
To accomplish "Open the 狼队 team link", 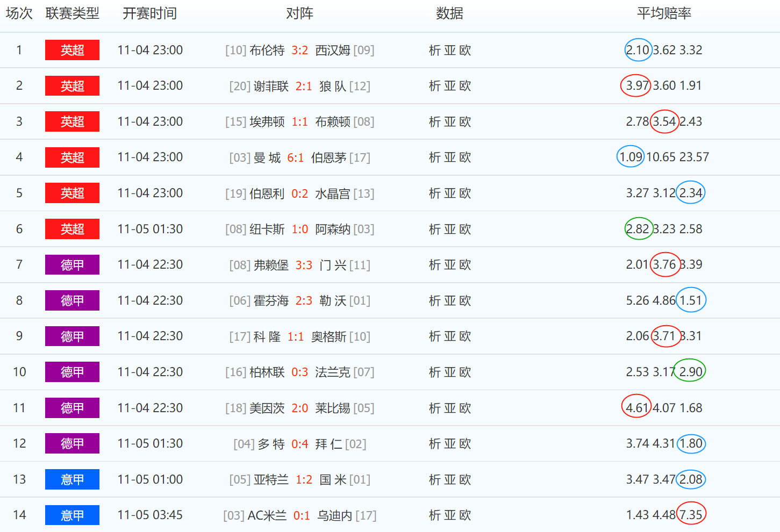I will pos(333,86).
